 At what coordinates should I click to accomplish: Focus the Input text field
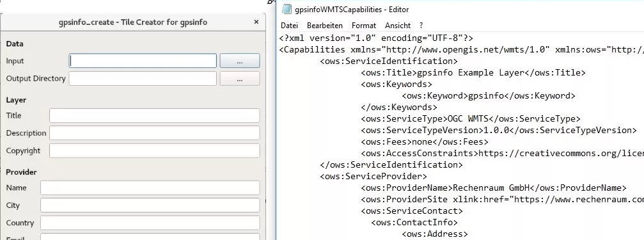[x=143, y=61]
